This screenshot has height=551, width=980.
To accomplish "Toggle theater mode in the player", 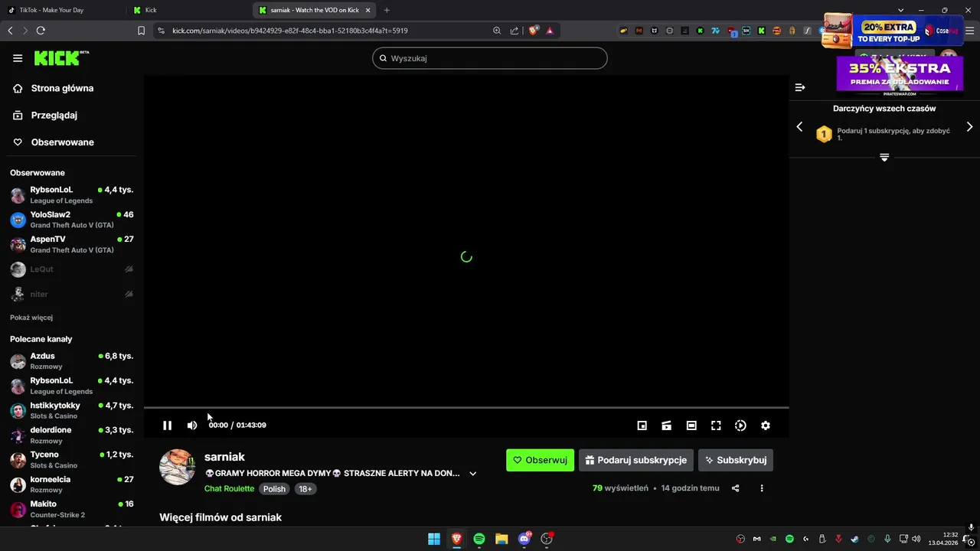I will click(x=691, y=425).
